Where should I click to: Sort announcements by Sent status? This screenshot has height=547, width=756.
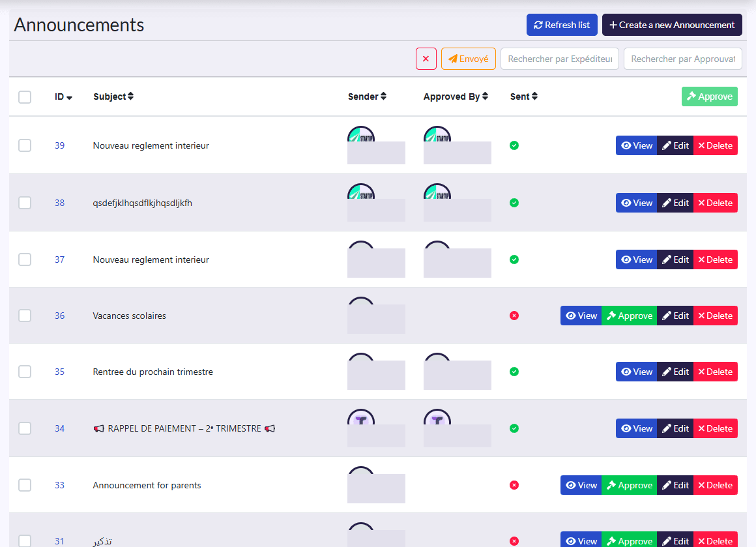point(523,96)
